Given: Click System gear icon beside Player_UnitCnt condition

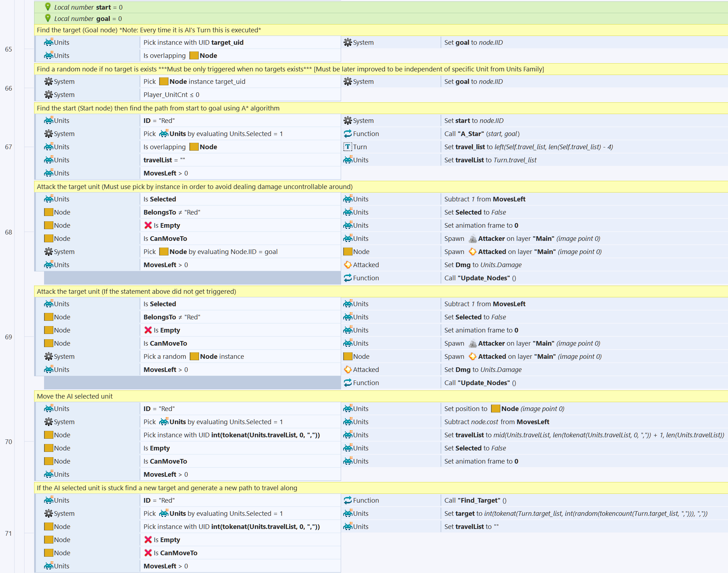Looking at the screenshot, I should pyautogui.click(x=48, y=94).
